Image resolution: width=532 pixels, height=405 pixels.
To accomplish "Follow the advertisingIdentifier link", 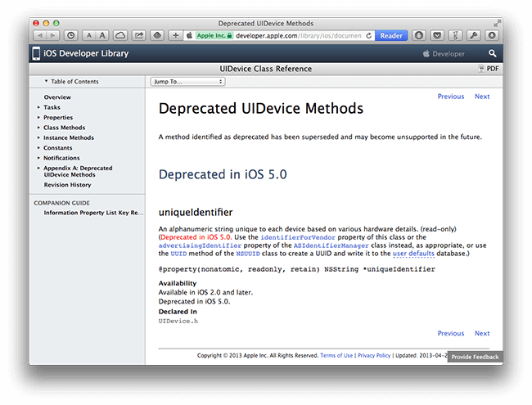I will click(x=200, y=245).
